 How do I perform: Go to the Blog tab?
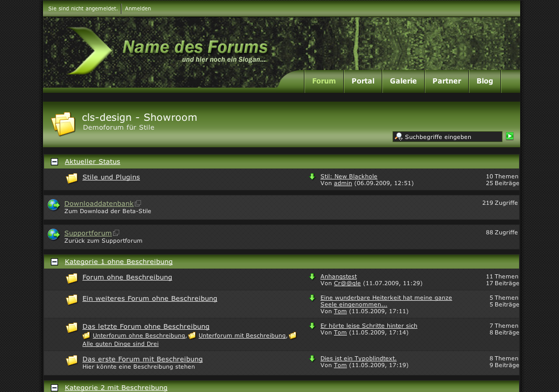485,81
